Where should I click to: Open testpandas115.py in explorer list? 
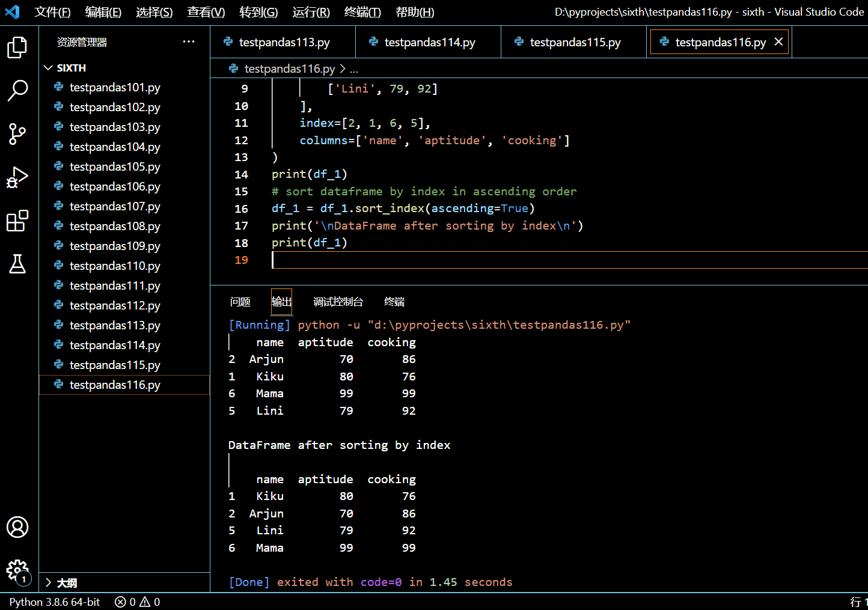124,365
